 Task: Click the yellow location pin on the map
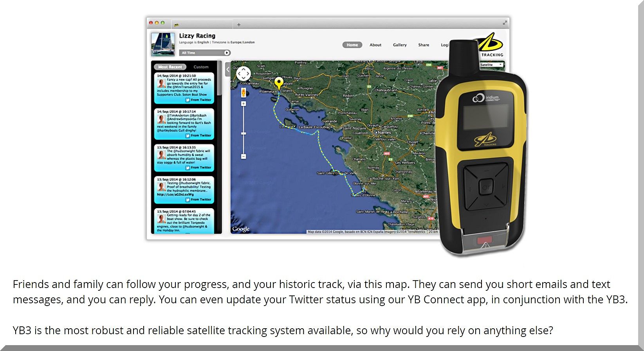(x=278, y=83)
